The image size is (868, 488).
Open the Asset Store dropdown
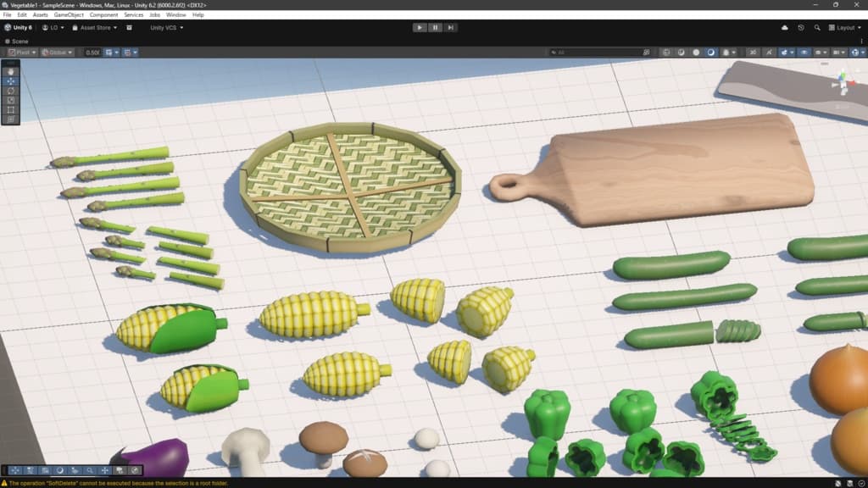pos(95,28)
